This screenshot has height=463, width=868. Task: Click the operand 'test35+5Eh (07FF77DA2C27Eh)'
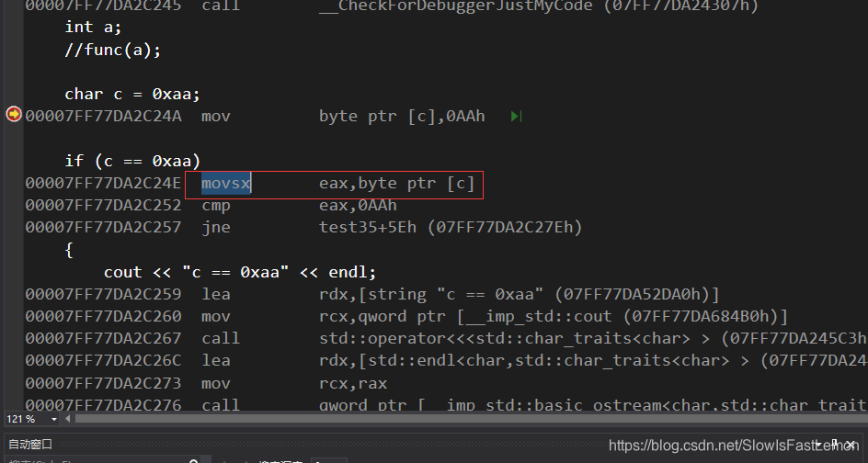[x=451, y=227]
